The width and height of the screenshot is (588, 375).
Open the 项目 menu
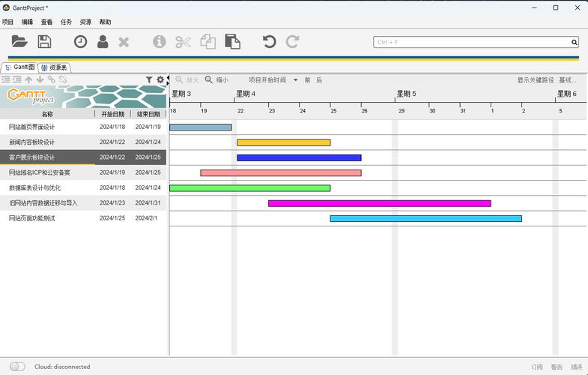pyautogui.click(x=8, y=22)
